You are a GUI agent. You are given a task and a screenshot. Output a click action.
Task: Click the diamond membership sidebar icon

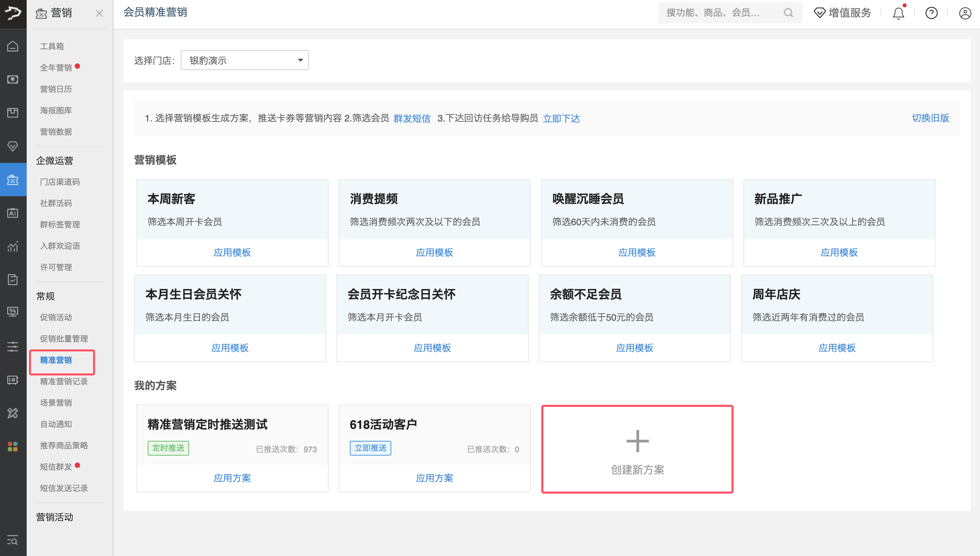(13, 146)
